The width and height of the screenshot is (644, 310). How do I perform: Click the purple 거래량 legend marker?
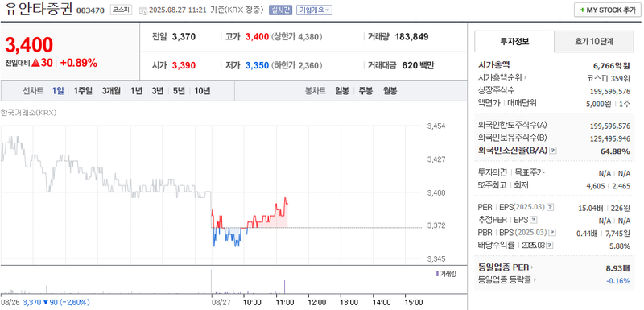pyautogui.click(x=437, y=273)
